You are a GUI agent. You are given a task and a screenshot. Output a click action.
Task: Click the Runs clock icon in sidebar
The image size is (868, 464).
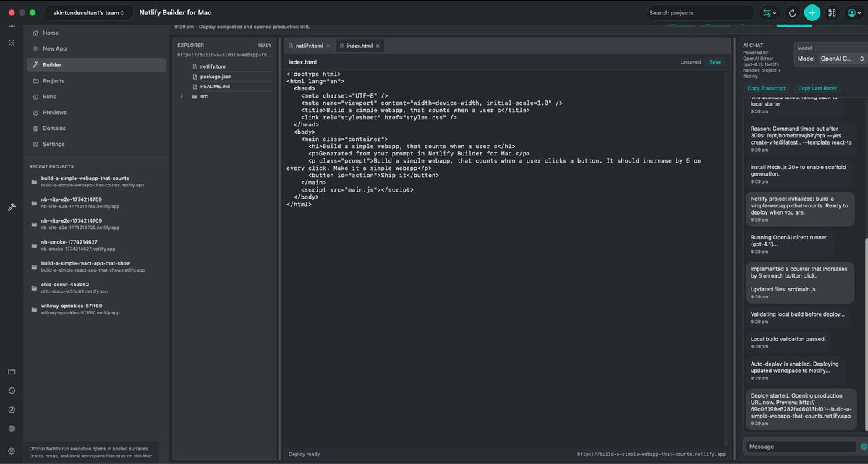coord(35,96)
